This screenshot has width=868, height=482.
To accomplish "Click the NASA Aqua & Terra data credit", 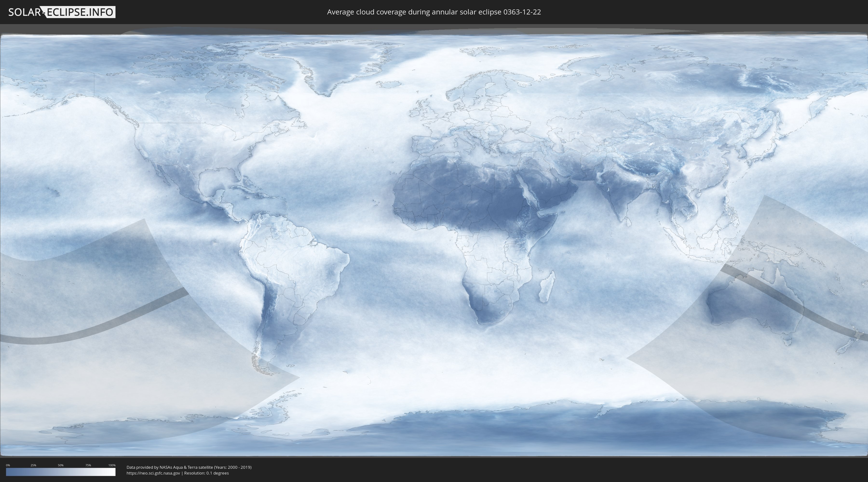I will point(189,467).
